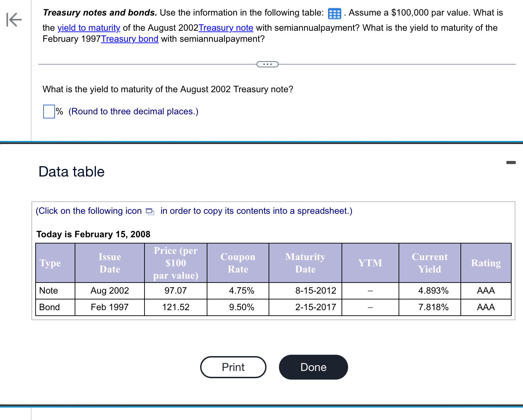Click the 97.07 price cell
The height and width of the screenshot is (420, 523).
click(176, 290)
